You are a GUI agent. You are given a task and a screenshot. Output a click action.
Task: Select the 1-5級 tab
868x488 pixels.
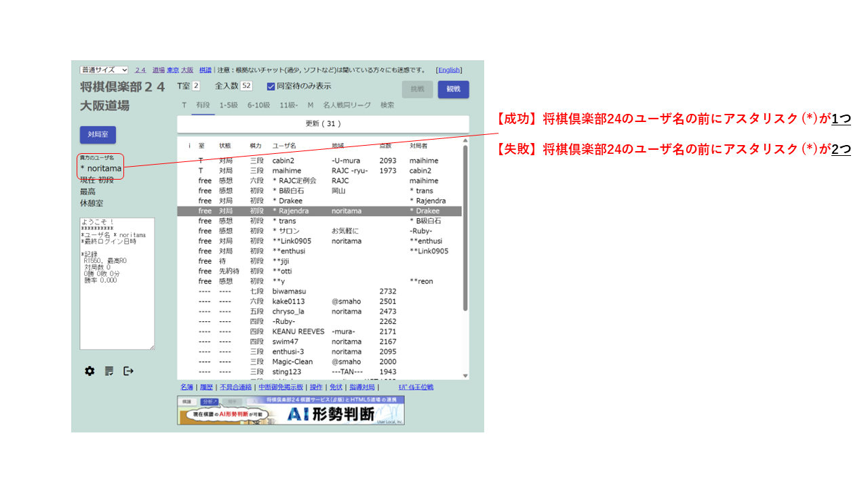click(x=229, y=105)
